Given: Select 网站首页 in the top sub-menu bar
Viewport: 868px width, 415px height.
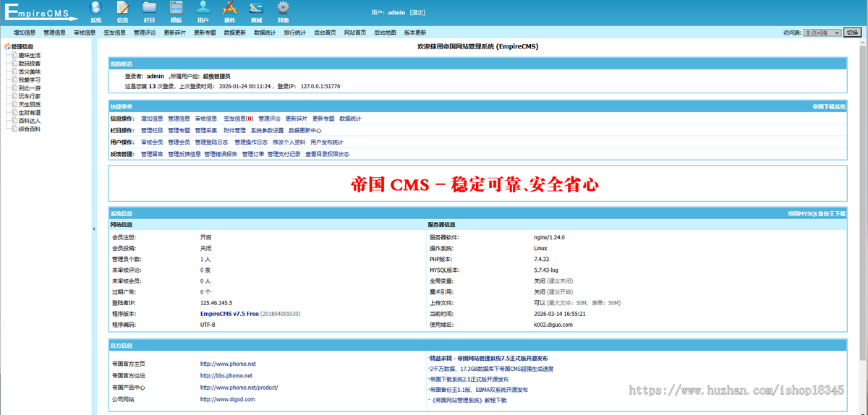Looking at the screenshot, I should click(x=354, y=33).
